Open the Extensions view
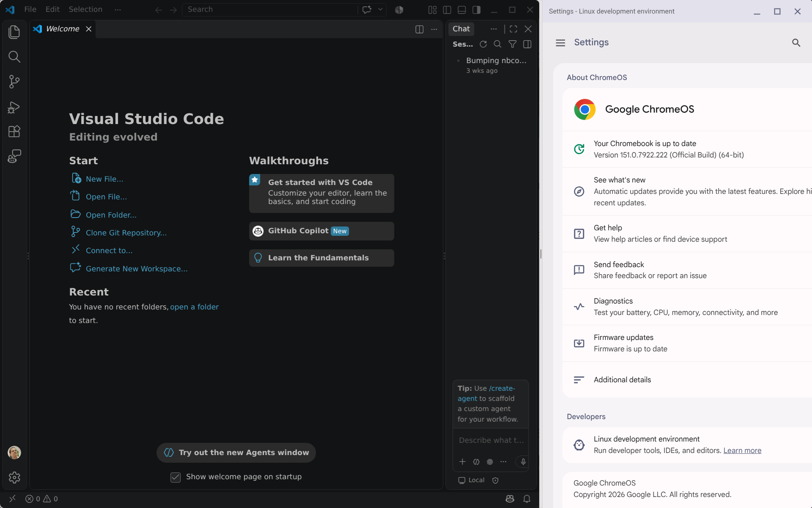 [14, 132]
